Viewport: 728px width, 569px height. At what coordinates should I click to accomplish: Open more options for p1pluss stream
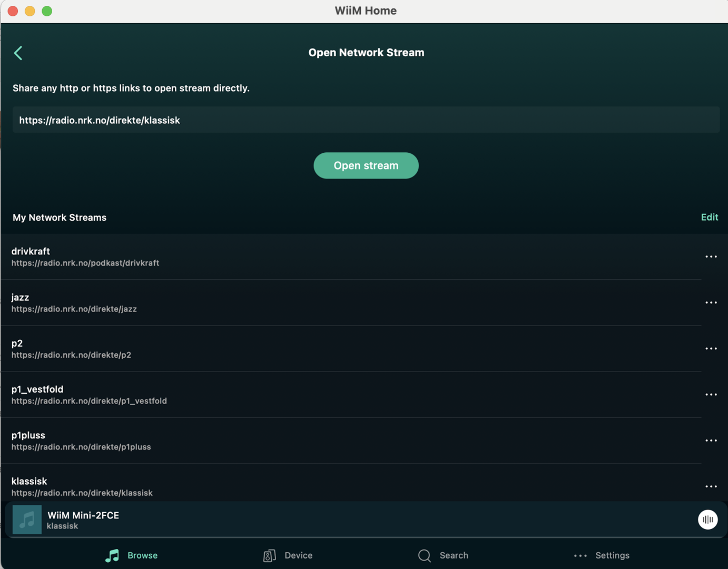pos(711,440)
